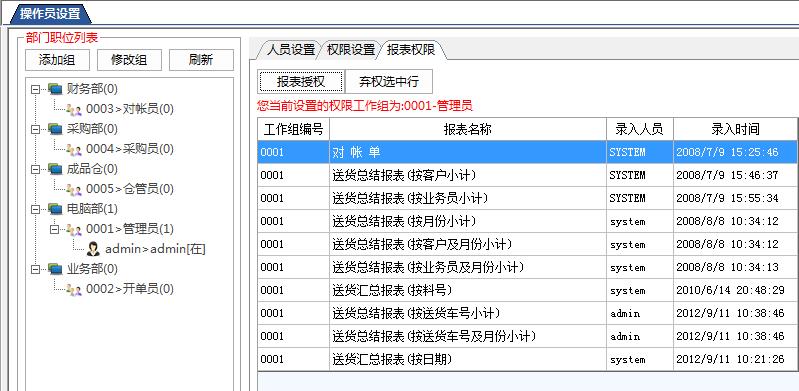Select 电脑部(1) in the department tree
Image resolution: width=799 pixels, height=391 pixels.
[x=92, y=209]
